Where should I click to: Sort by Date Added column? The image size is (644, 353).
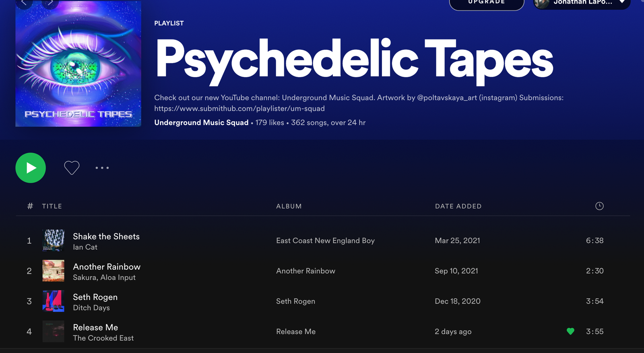(458, 206)
